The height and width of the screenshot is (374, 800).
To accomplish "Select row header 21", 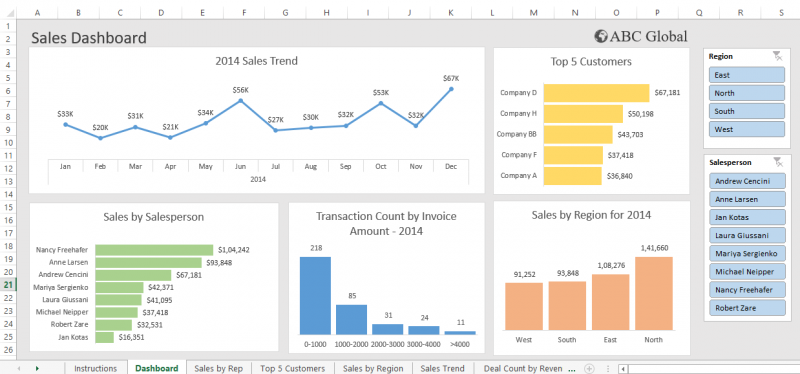I will pos(8,285).
